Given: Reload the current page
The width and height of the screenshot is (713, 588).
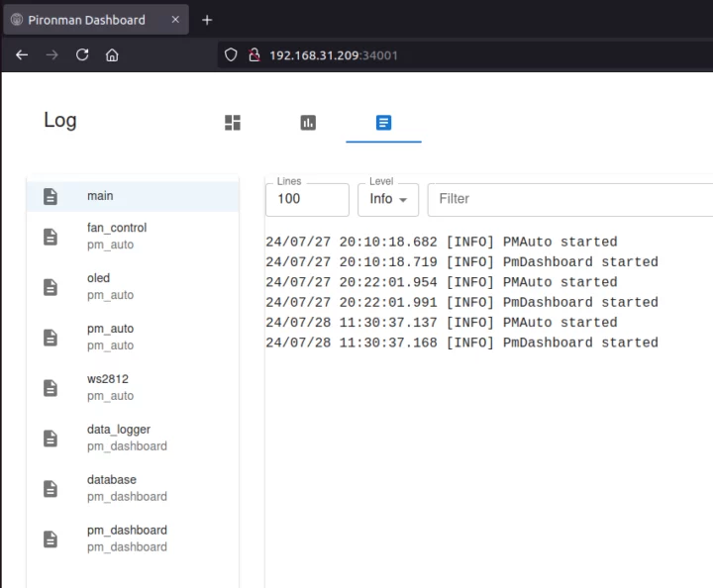Looking at the screenshot, I should point(82,55).
